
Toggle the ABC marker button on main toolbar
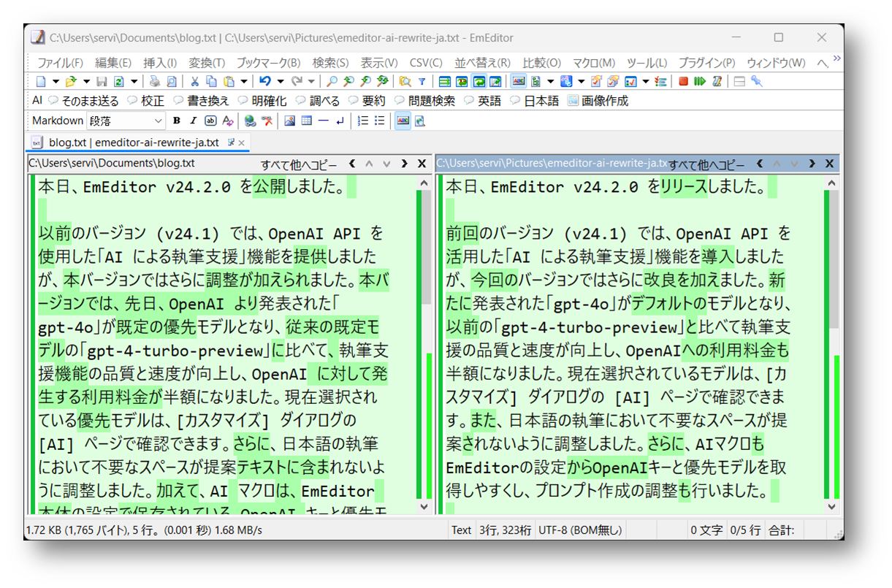[519, 82]
